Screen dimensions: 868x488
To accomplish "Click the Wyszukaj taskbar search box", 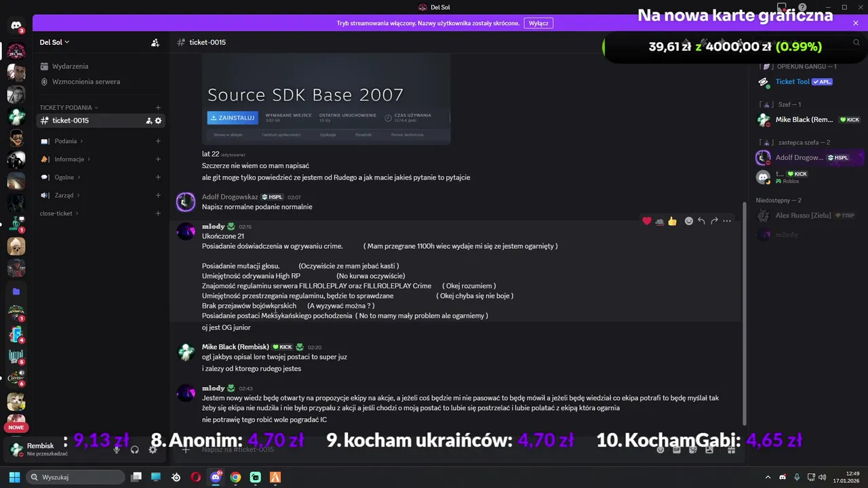I will pyautogui.click(x=75, y=477).
